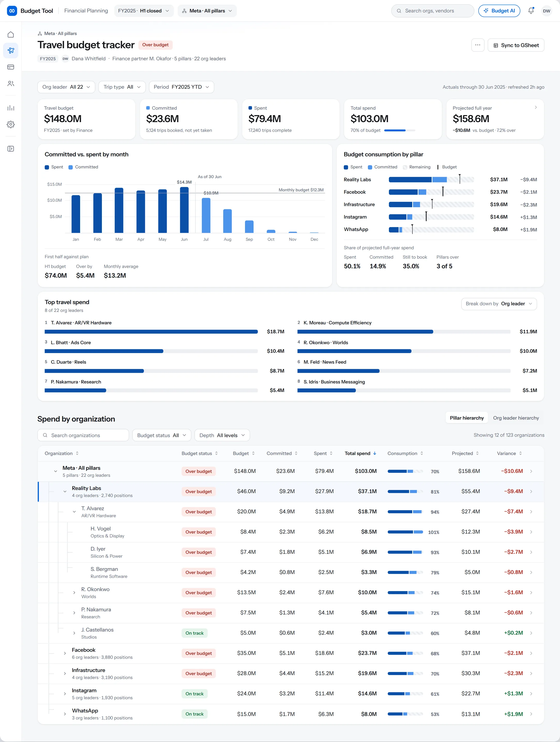
Task: Open the Home icon in the sidebar
Action: [11, 34]
